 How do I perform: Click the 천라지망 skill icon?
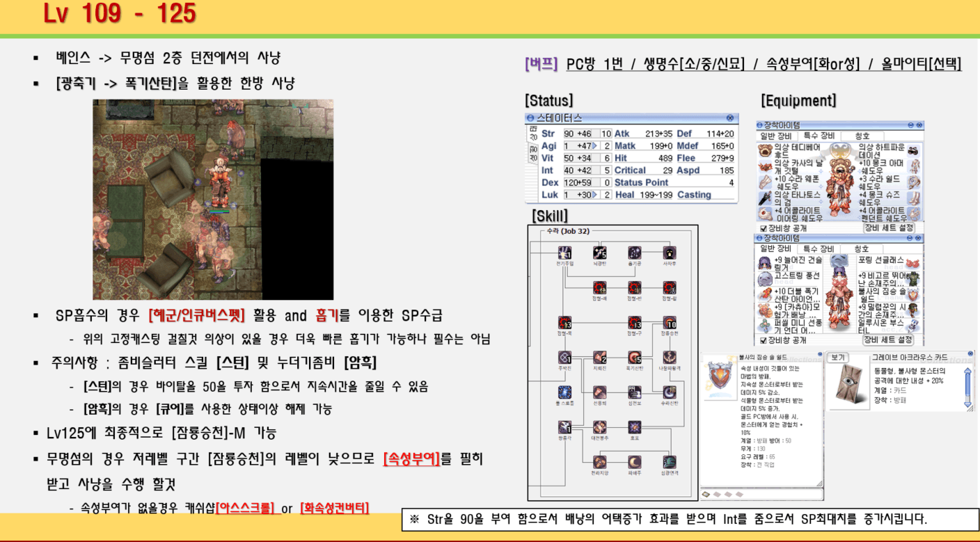pyautogui.click(x=599, y=462)
